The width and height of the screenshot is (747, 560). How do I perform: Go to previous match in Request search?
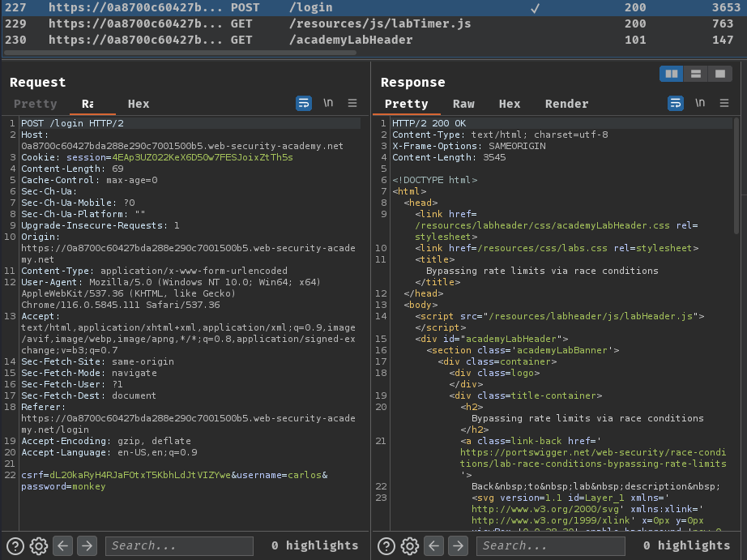point(63,545)
